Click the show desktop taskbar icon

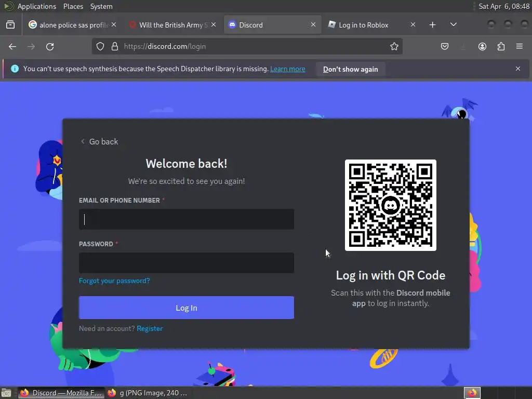pyautogui.click(x=6, y=393)
